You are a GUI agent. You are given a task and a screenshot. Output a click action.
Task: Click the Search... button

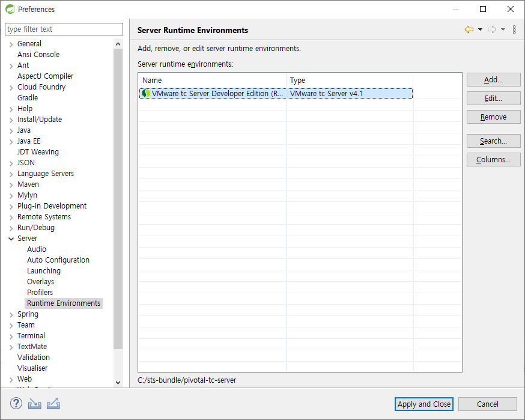[x=494, y=141]
